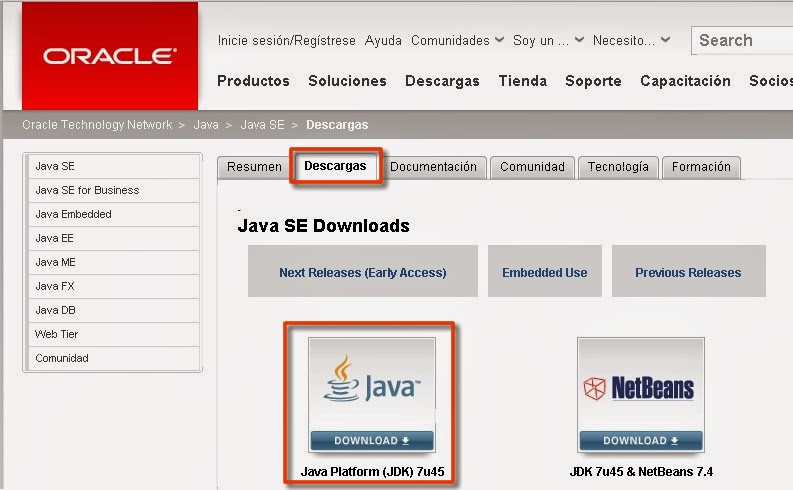The width and height of the screenshot is (793, 490).
Task: Switch to the Comunidad tab
Action: (x=532, y=167)
